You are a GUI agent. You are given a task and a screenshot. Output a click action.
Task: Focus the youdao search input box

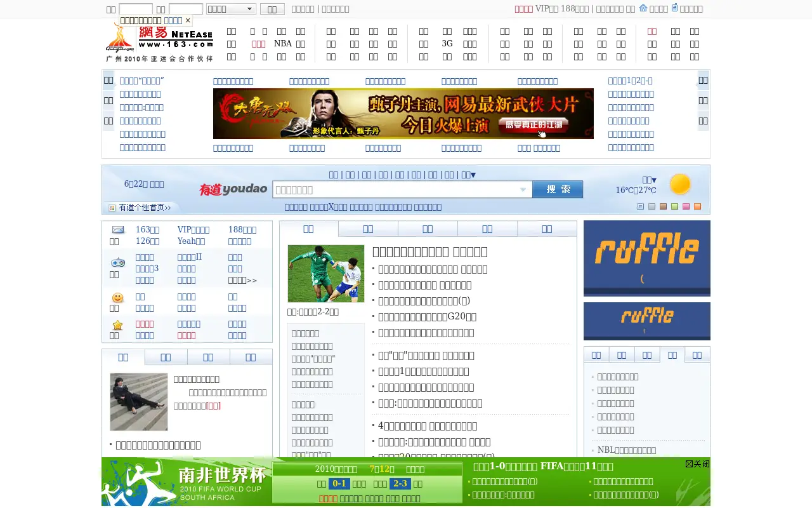coord(402,189)
